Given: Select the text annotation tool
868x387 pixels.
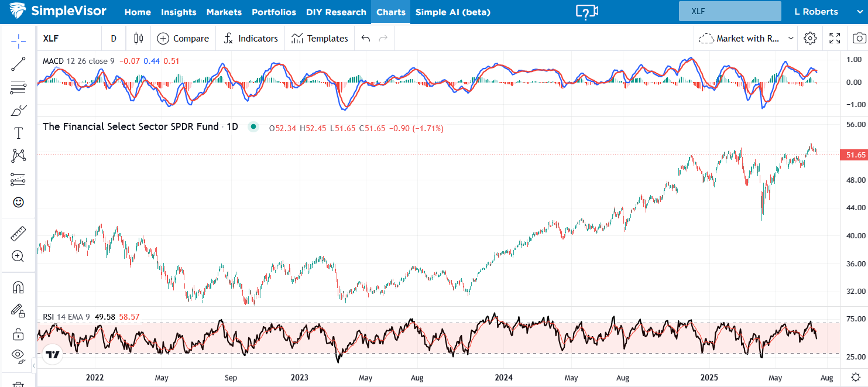Looking at the screenshot, I should pyautogui.click(x=18, y=133).
